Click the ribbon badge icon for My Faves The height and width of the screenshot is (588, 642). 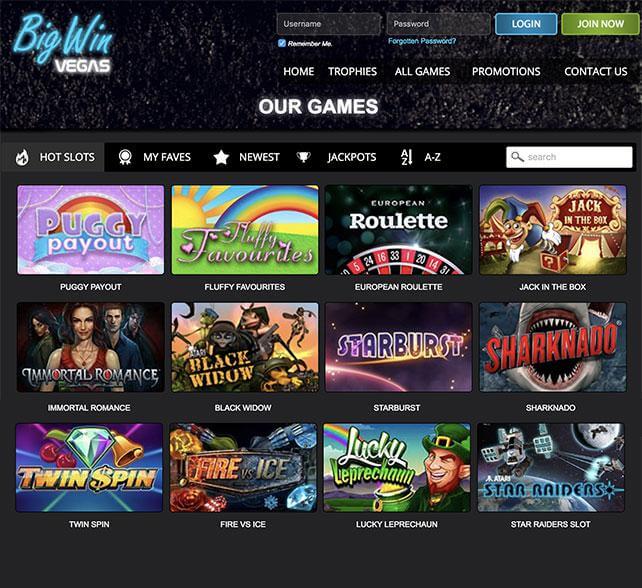[x=125, y=157]
